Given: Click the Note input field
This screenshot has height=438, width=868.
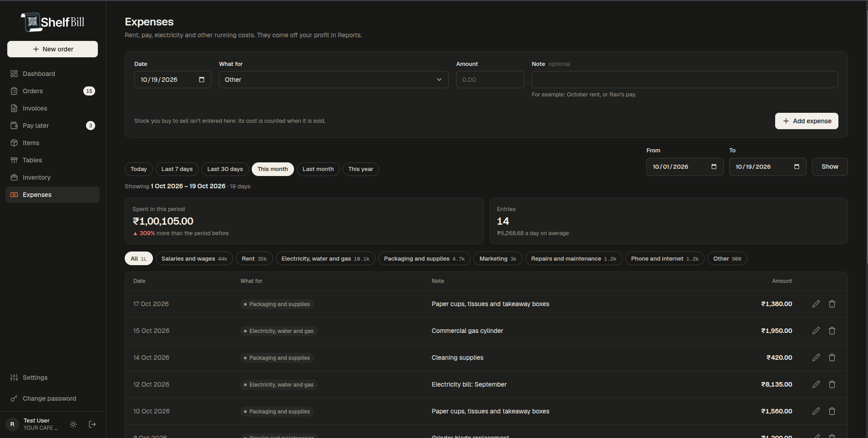Looking at the screenshot, I should (x=685, y=80).
